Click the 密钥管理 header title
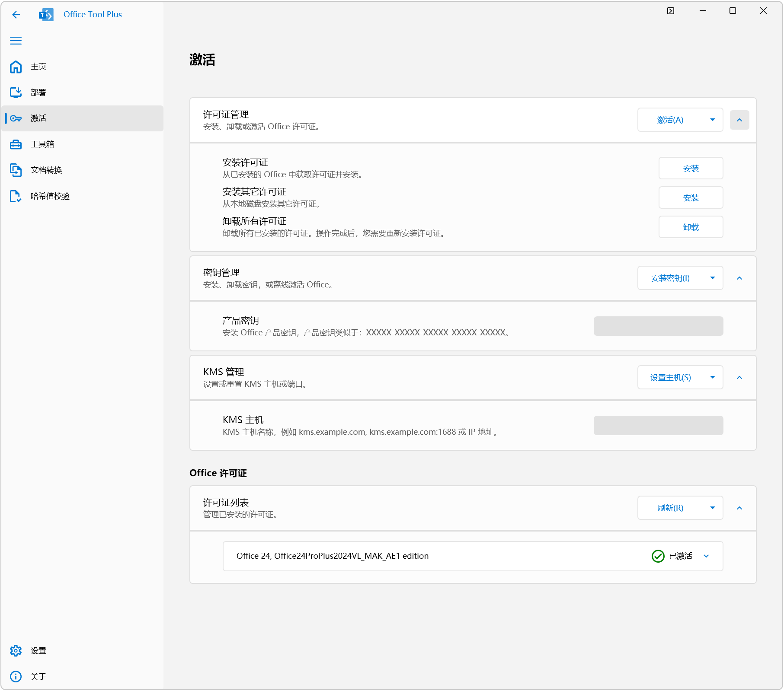Image resolution: width=784 pixels, height=691 pixels. click(221, 273)
